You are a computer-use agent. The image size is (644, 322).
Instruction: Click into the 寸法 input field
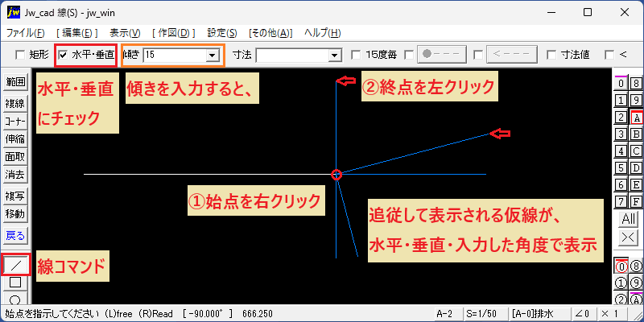(x=292, y=55)
